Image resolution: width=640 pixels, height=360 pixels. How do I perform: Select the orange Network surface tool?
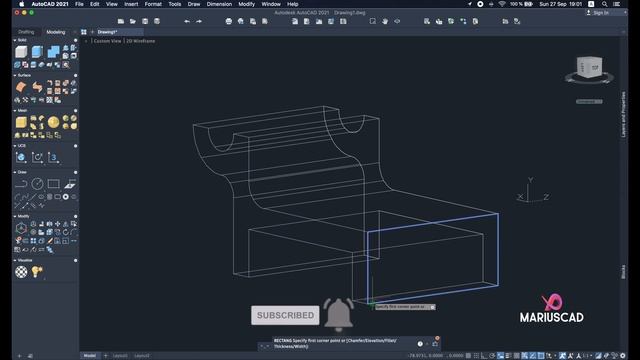(21, 87)
